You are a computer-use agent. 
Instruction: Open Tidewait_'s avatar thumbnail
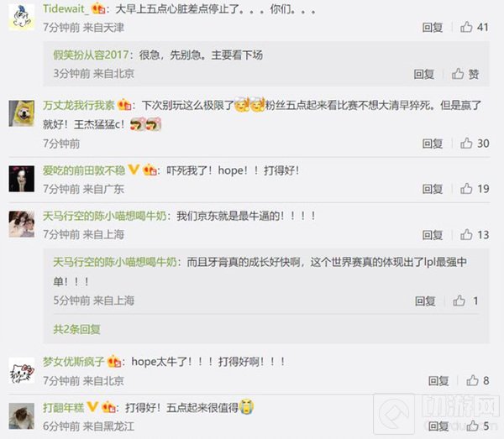pos(22,18)
